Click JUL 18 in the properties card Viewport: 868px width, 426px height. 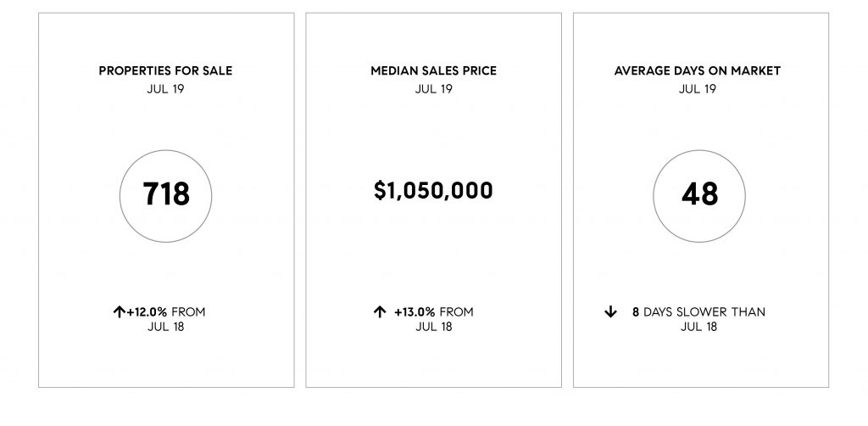[x=165, y=327]
